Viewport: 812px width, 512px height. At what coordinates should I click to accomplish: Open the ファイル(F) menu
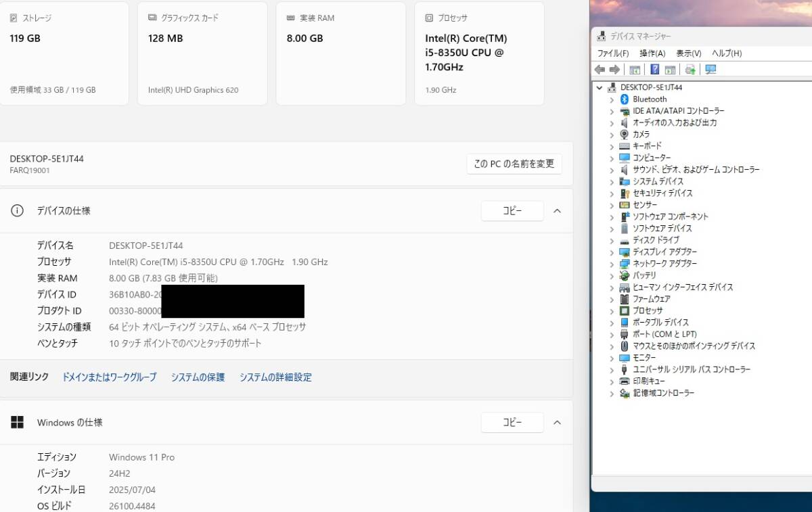click(x=613, y=53)
